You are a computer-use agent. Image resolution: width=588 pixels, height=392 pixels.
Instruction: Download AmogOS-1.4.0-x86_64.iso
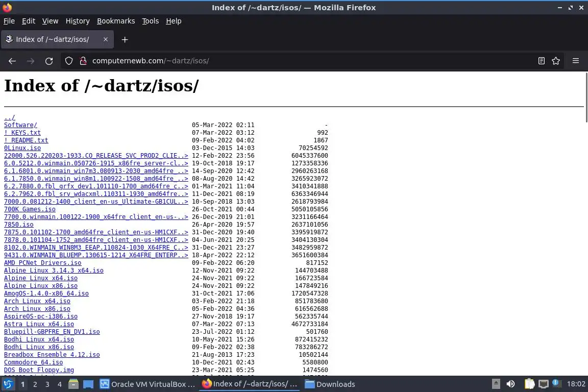coord(46,293)
